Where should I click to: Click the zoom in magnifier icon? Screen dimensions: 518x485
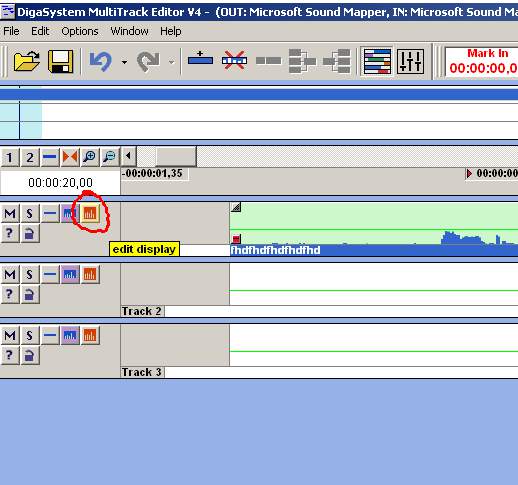pyautogui.click(x=90, y=157)
